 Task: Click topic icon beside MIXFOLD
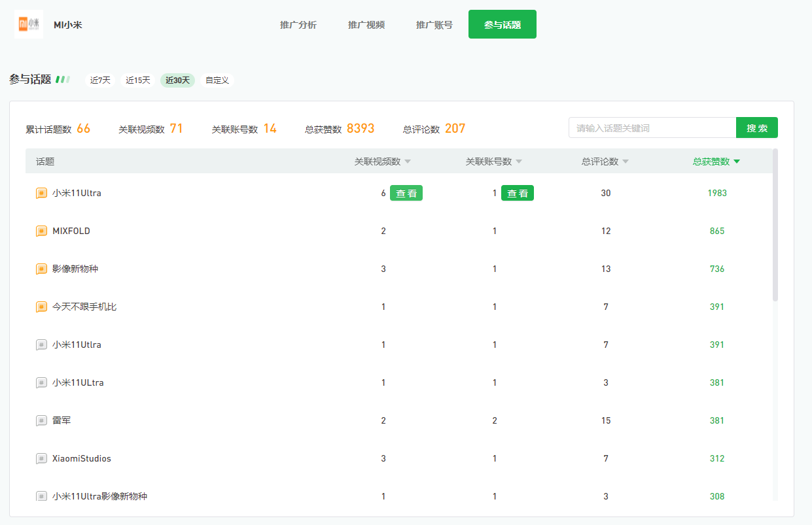pos(41,231)
